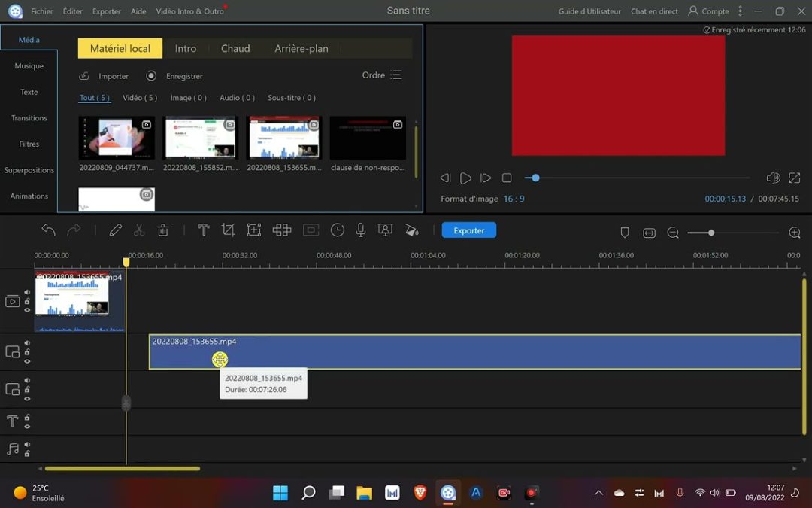Open the Éditer menu
Screen dimensions: 812x508
[72, 11]
